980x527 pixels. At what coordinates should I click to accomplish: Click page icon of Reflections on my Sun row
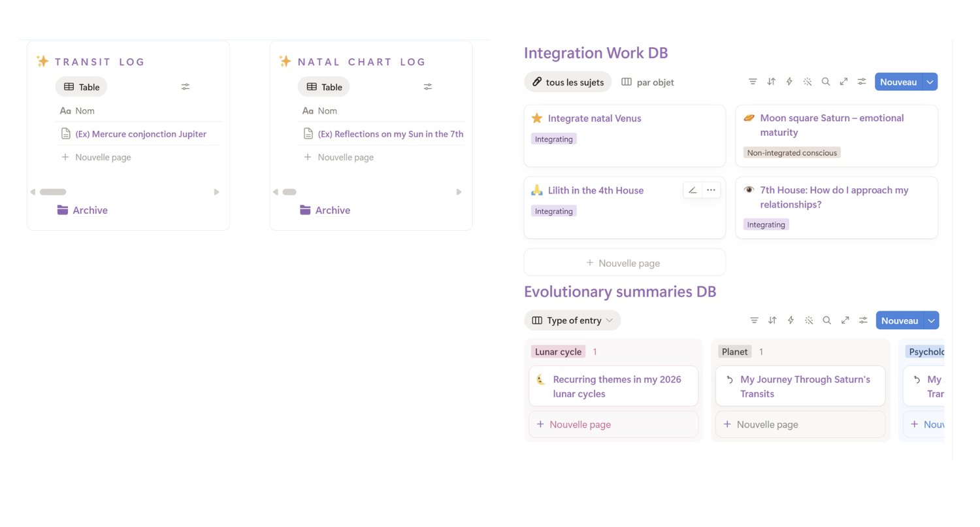[308, 134]
